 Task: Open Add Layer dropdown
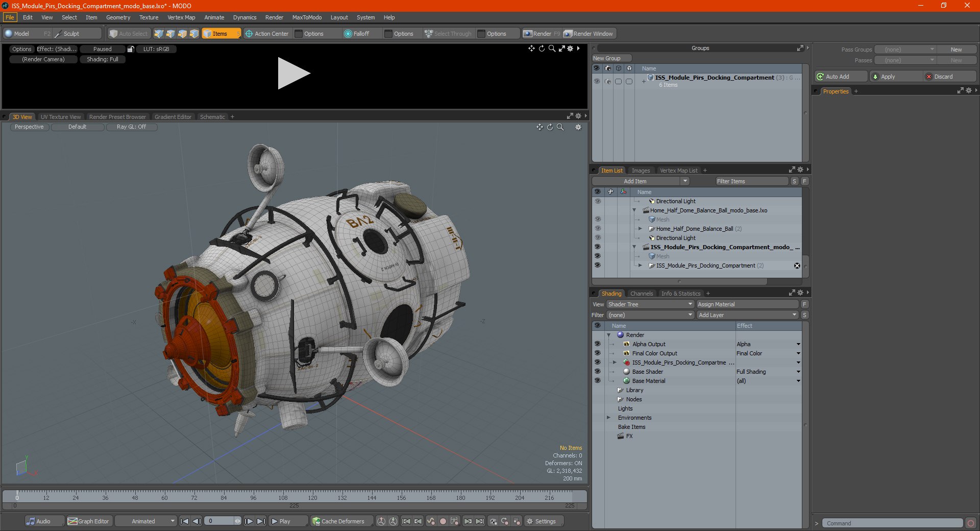pyautogui.click(x=747, y=315)
